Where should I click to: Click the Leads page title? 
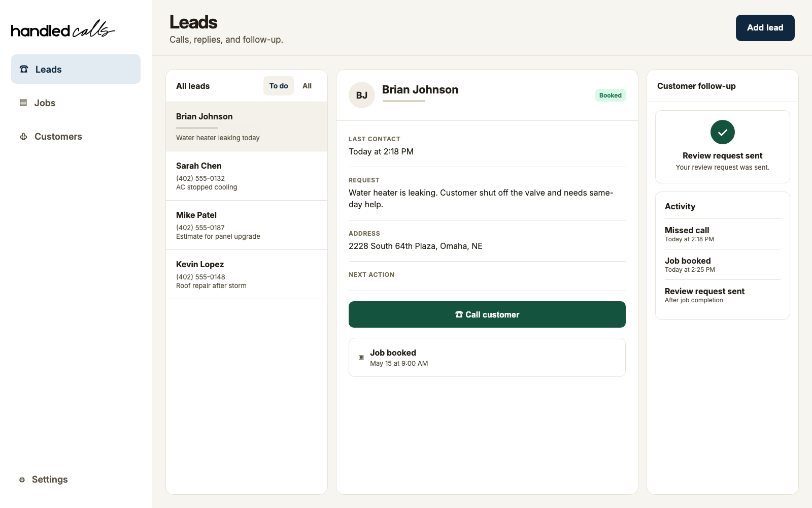point(193,22)
